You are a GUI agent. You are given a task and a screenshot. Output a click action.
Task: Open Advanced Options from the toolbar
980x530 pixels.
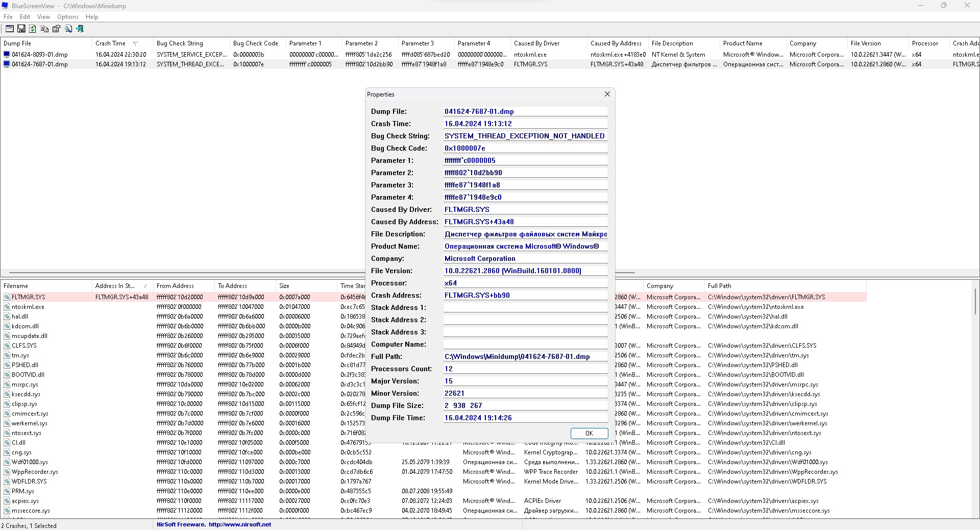[x=10, y=29]
